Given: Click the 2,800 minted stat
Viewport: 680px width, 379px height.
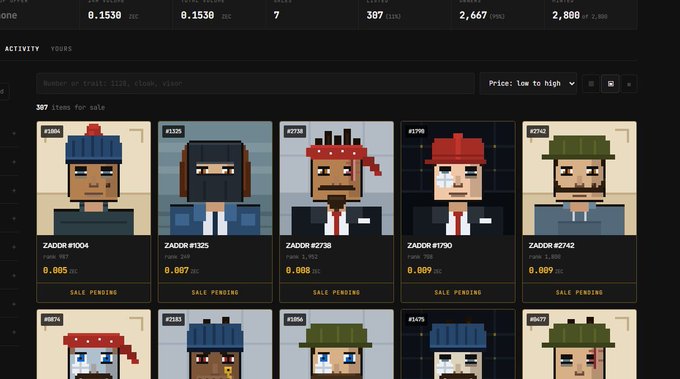Looking at the screenshot, I should click(579, 16).
